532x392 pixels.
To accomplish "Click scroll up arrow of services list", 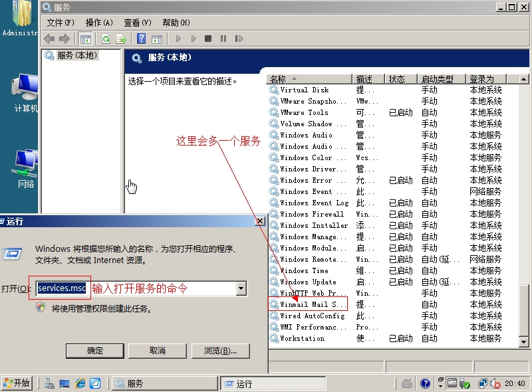I will click(x=523, y=79).
